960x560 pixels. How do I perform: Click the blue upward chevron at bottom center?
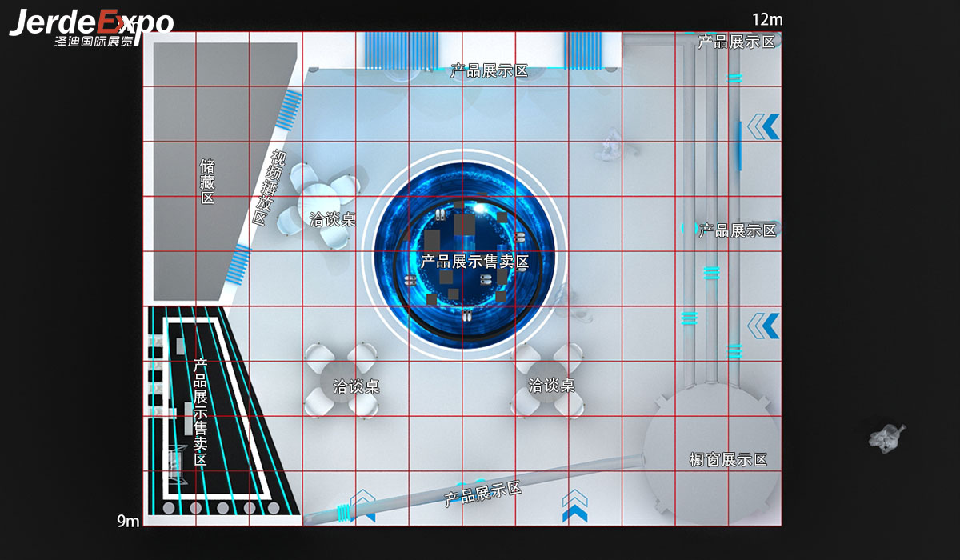tap(574, 505)
